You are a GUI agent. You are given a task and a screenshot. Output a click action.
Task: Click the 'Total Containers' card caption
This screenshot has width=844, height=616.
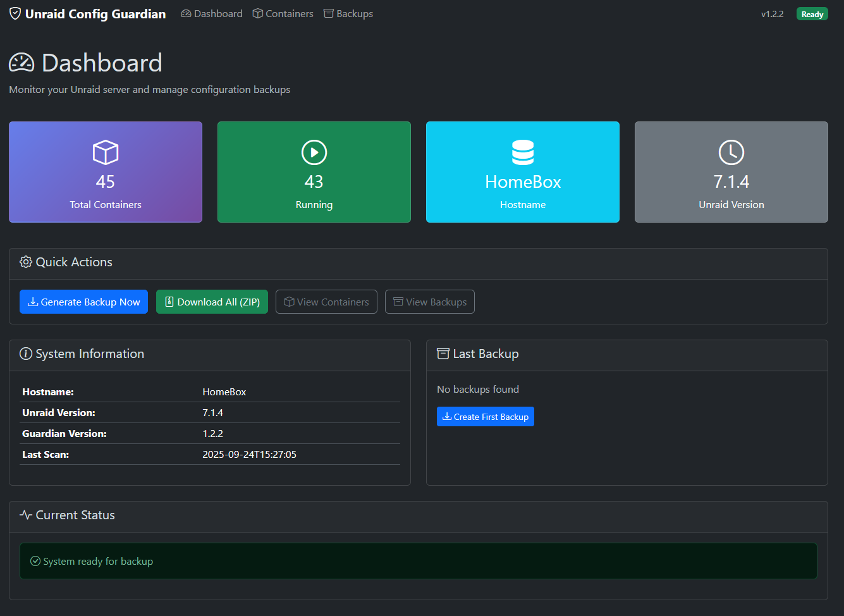point(106,204)
